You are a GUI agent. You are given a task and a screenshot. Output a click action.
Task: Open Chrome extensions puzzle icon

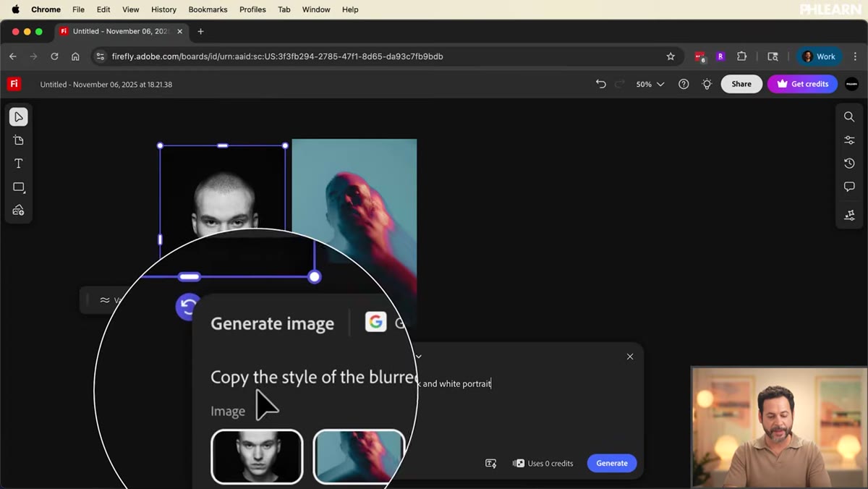741,56
